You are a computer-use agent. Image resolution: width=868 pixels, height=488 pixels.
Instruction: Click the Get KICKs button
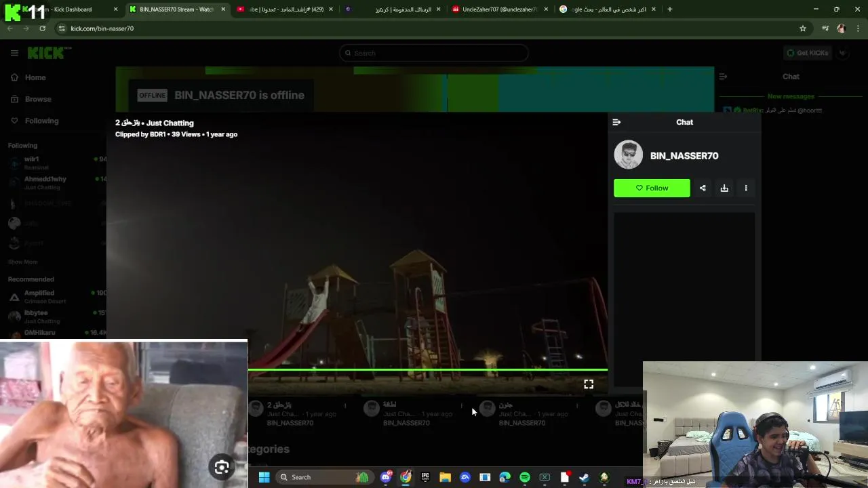[x=807, y=53]
